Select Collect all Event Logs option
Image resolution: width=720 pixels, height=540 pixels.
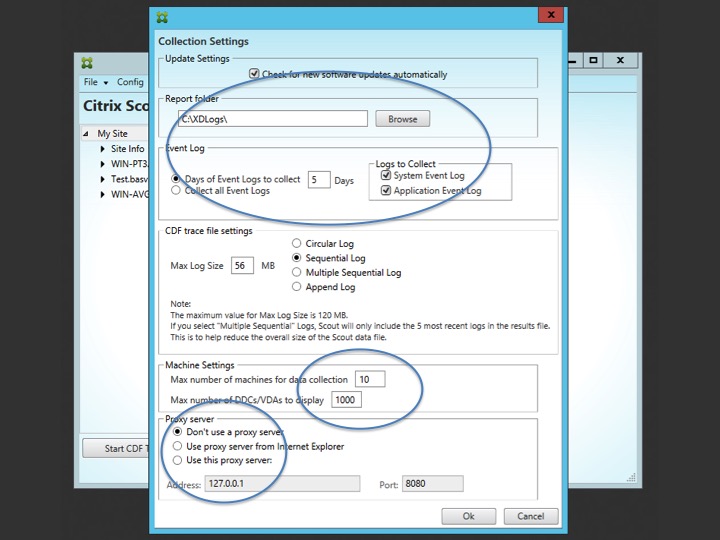pos(176,190)
